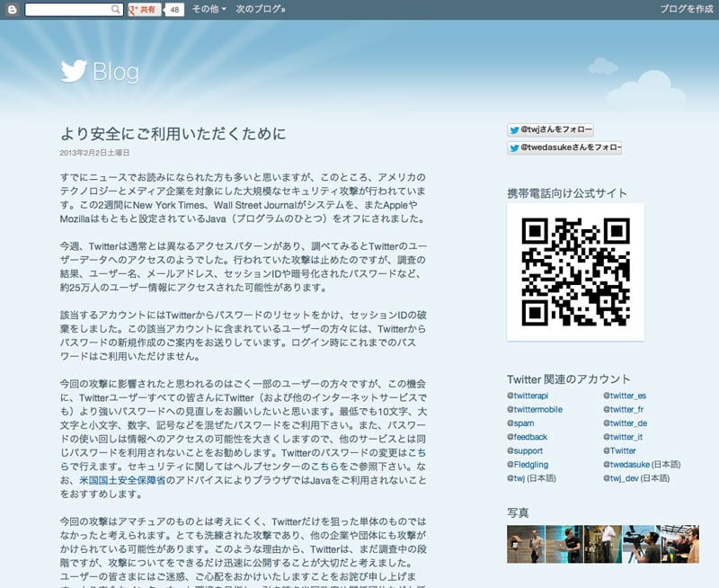Open the post title より安全にご利用いただくために

tap(173, 134)
